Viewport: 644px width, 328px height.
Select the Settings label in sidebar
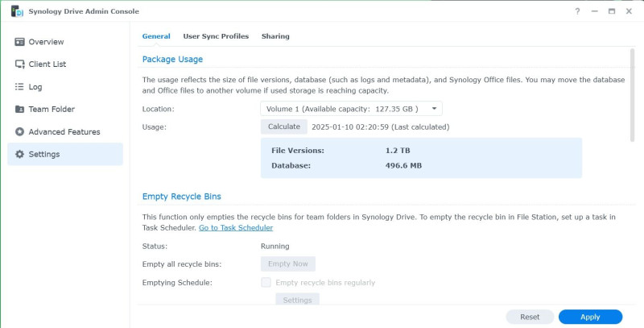[44, 155]
